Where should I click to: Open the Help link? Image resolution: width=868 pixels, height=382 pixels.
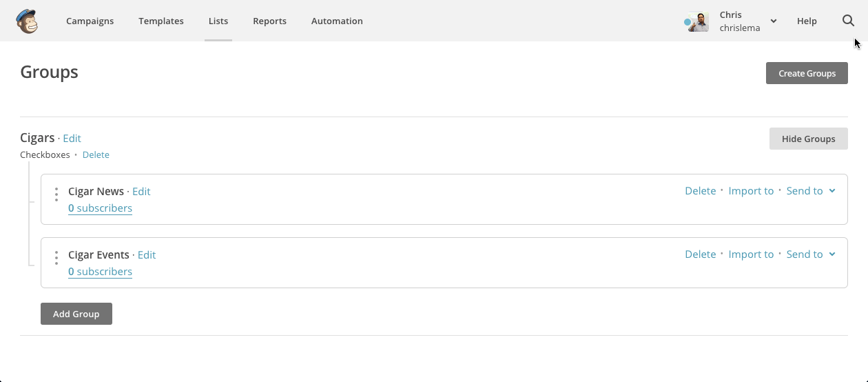point(807,21)
